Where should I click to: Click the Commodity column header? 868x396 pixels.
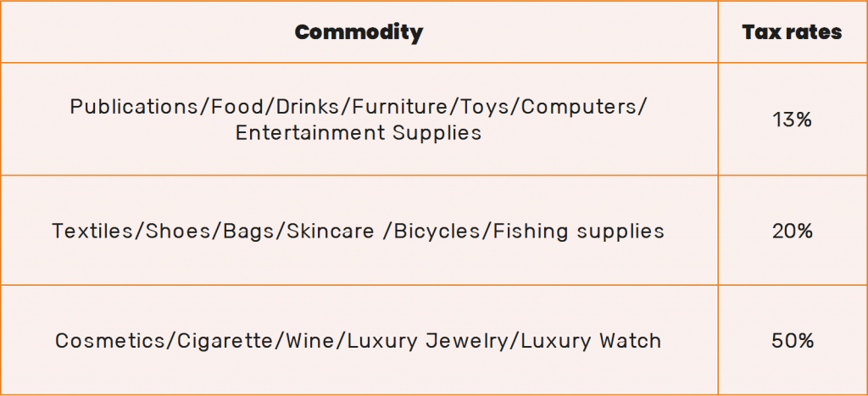[x=359, y=32]
